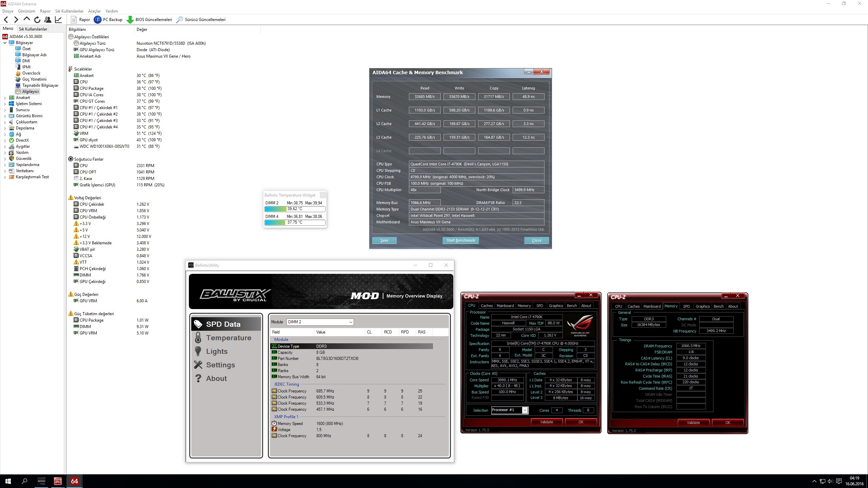Select SPD Data in BallistixUtility
This screenshot has width=868, height=488.
pos(226,324)
